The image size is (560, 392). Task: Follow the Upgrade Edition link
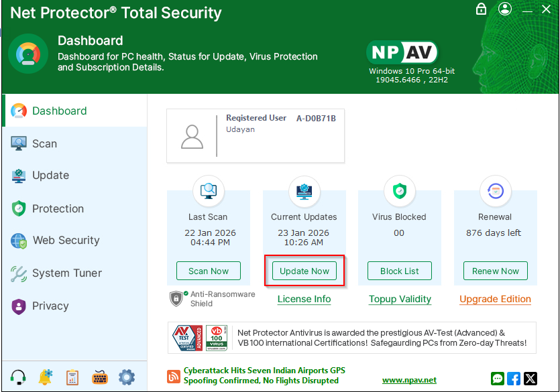tap(495, 299)
